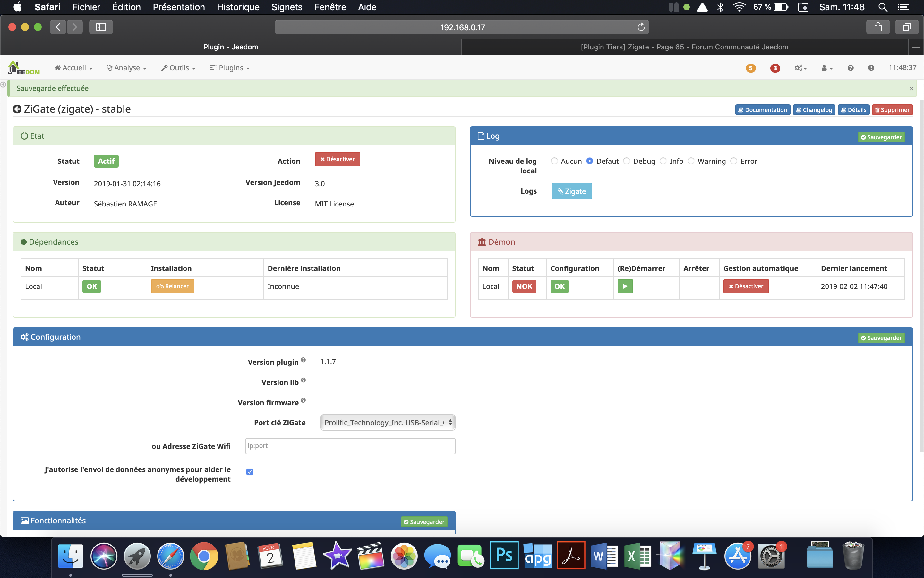Click the Safari address bar
Image resolution: width=924 pixels, height=578 pixels.
click(x=462, y=27)
